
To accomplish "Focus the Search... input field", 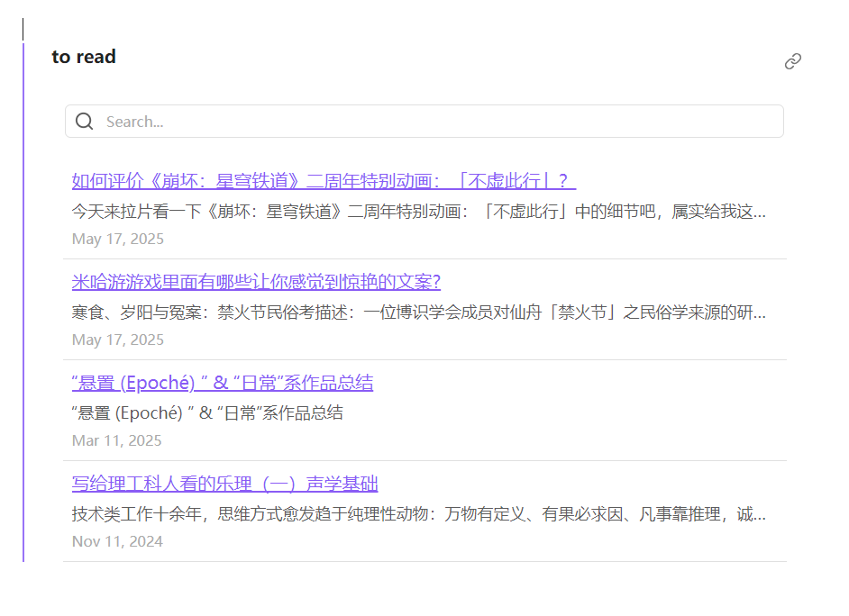I will pos(424,122).
